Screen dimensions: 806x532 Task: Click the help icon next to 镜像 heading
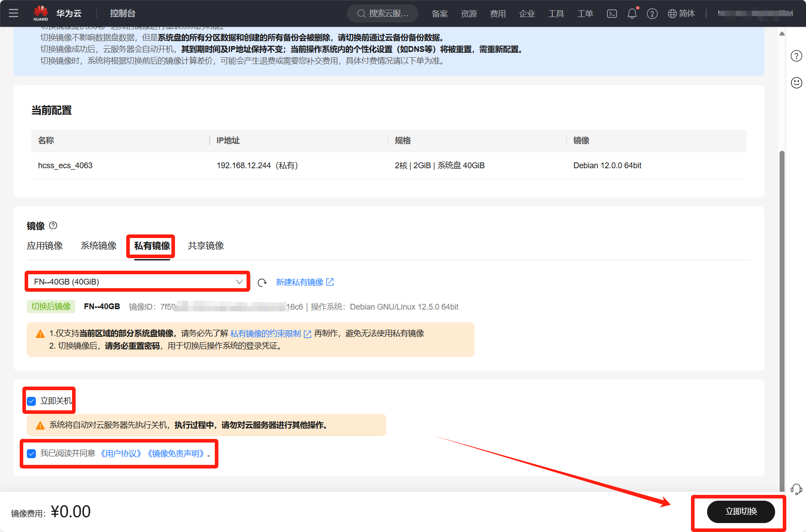[53, 226]
